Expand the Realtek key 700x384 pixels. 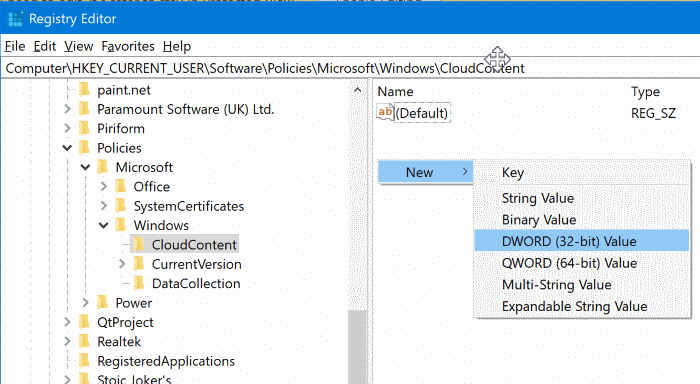coord(67,341)
